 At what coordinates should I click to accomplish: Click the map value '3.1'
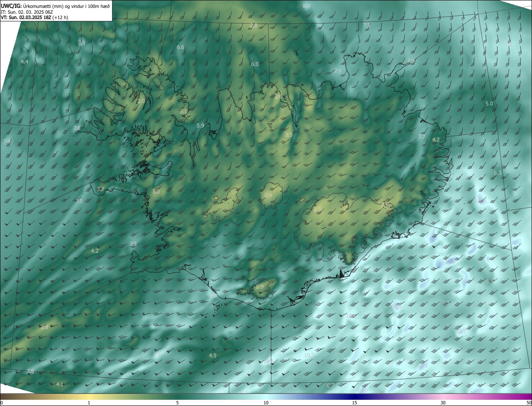point(183,111)
